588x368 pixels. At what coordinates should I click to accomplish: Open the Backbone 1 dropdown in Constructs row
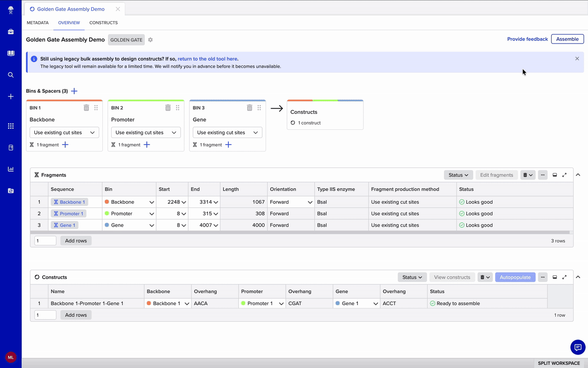pyautogui.click(x=168, y=303)
